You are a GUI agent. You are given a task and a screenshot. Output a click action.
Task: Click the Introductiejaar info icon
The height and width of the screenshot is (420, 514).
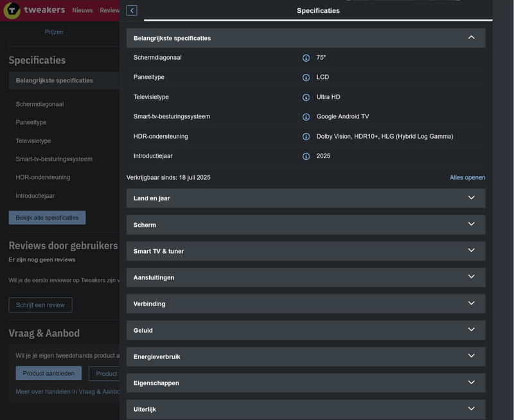(x=306, y=156)
